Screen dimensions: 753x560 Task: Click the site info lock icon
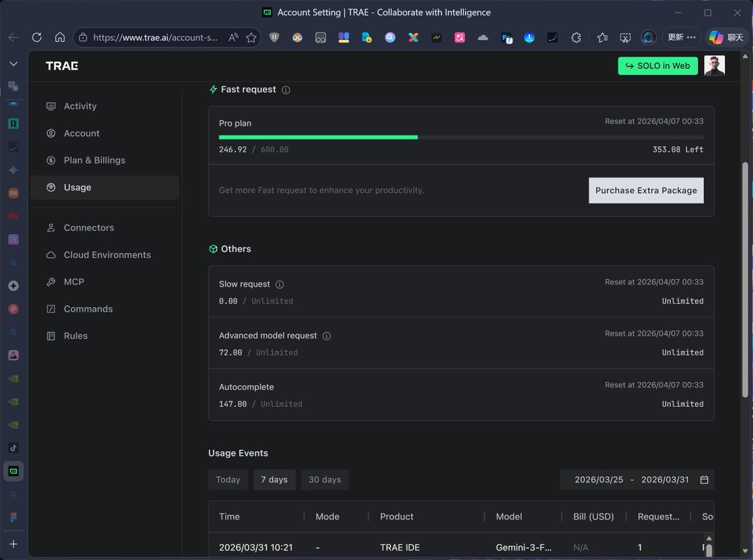[x=83, y=38]
